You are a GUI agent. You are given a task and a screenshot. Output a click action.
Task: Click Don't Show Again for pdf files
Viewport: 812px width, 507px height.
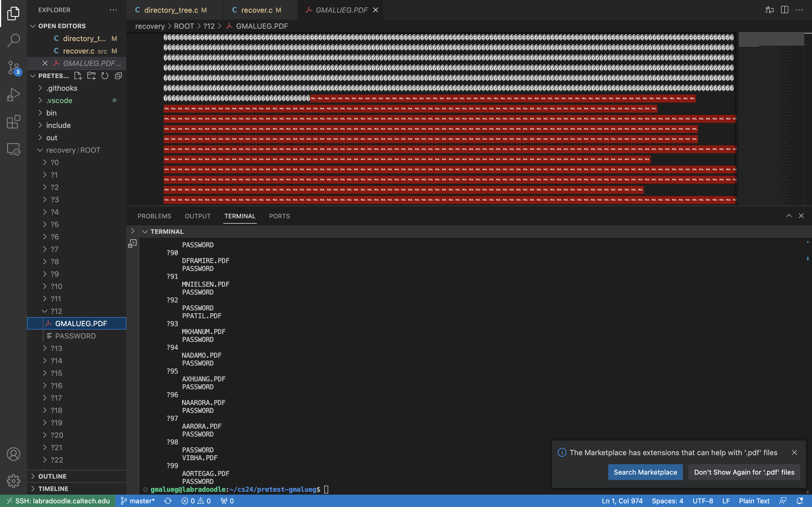[x=744, y=472]
